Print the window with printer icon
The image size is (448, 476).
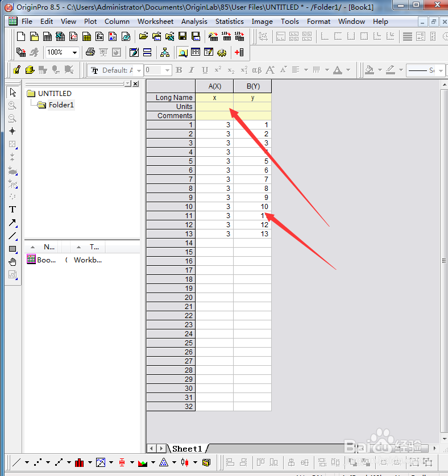[90, 52]
